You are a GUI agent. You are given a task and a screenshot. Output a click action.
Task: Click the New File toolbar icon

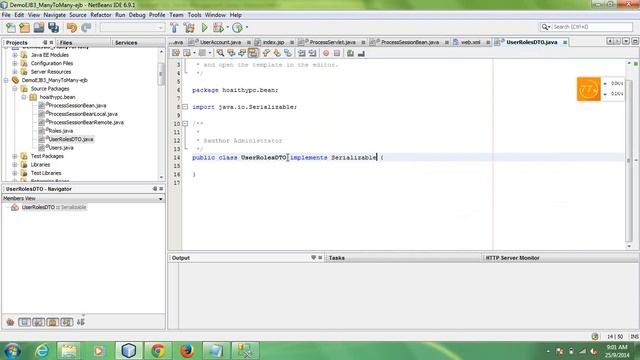click(11, 27)
